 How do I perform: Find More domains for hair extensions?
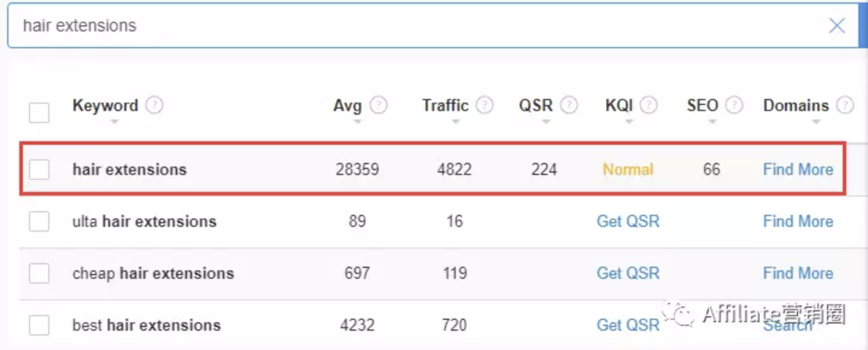(x=798, y=170)
